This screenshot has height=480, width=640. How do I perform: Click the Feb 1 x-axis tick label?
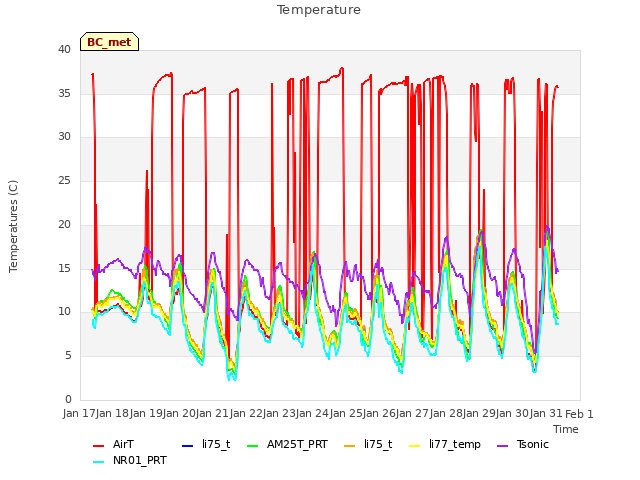tap(579, 414)
